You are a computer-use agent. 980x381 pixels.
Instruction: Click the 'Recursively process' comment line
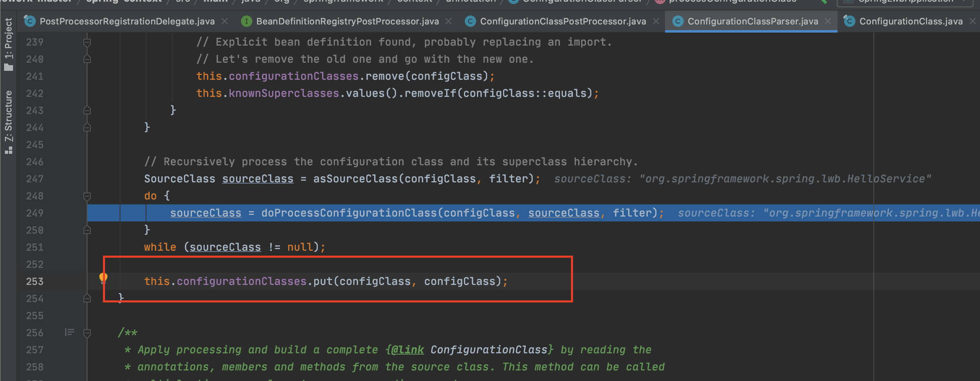pyautogui.click(x=391, y=162)
